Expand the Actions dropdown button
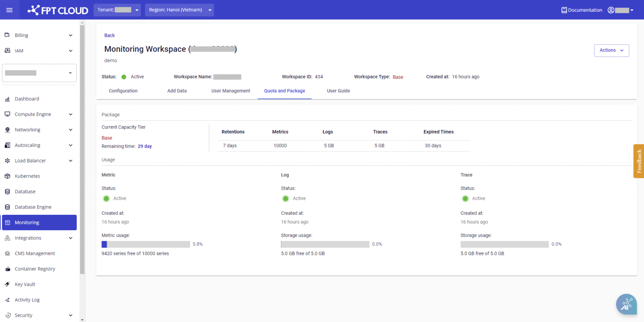The image size is (644, 322). point(611,50)
